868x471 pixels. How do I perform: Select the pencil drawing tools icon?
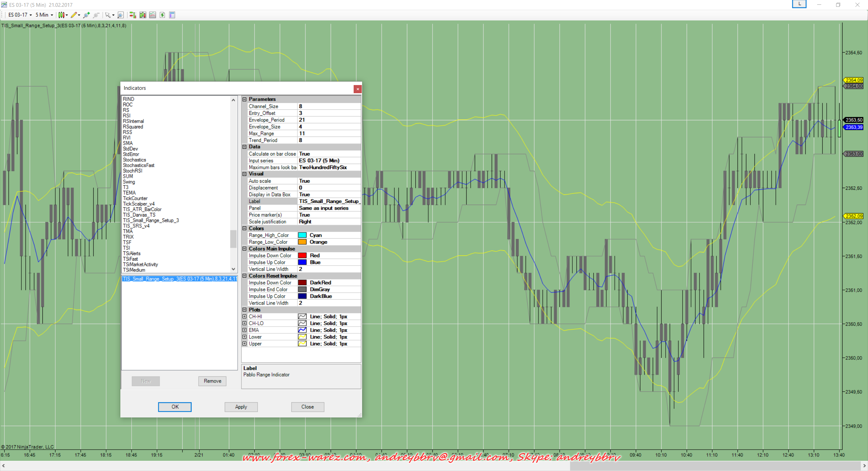point(74,15)
